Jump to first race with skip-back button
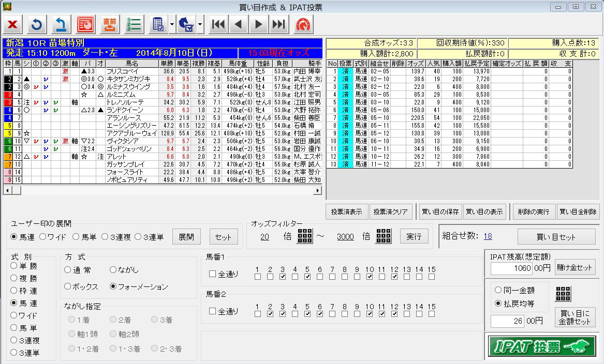The image size is (604, 364). (x=218, y=25)
